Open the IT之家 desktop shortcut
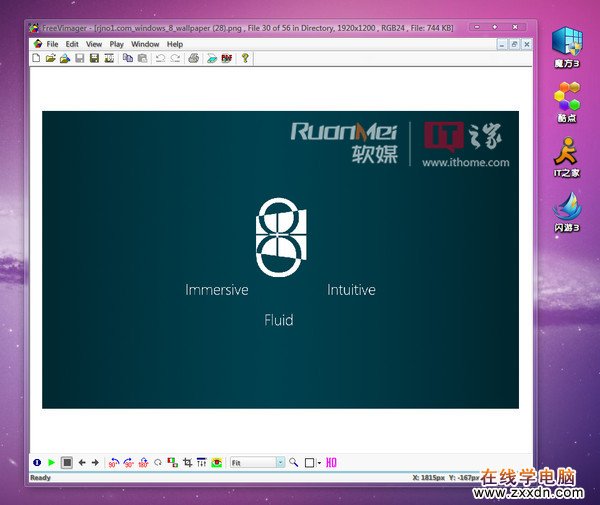This screenshot has height=505, width=600. 567,157
